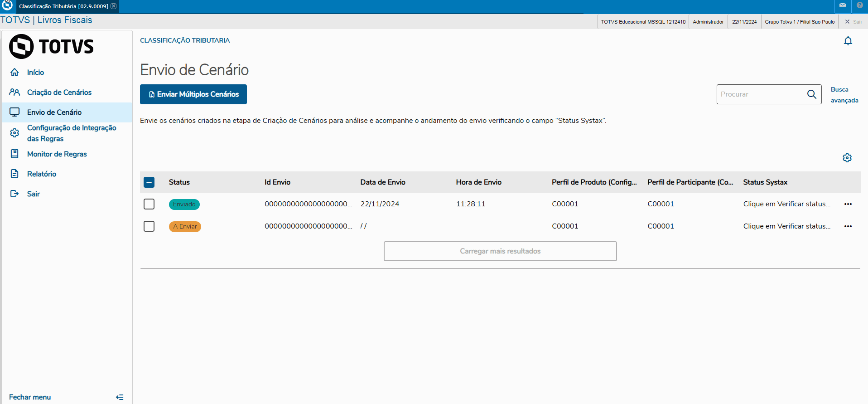868x404 pixels.
Task: Open notifications bell
Action: 848,41
